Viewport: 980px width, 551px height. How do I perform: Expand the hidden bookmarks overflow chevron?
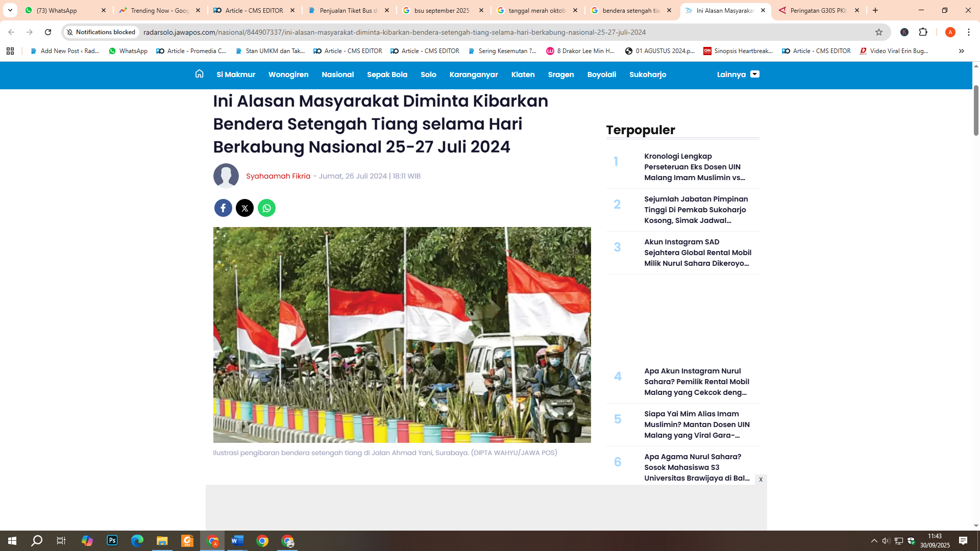tap(961, 51)
